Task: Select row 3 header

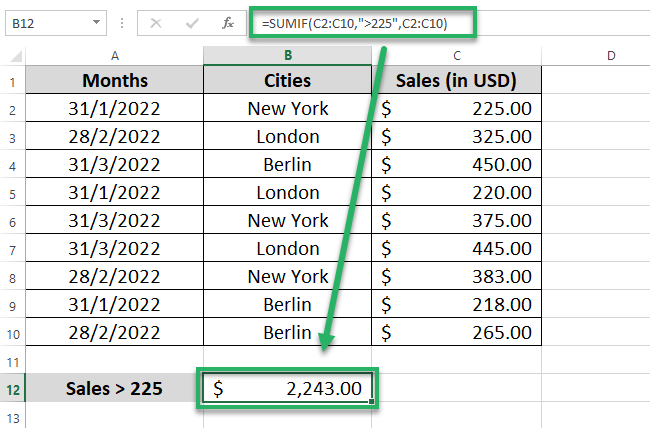Action: point(12,138)
